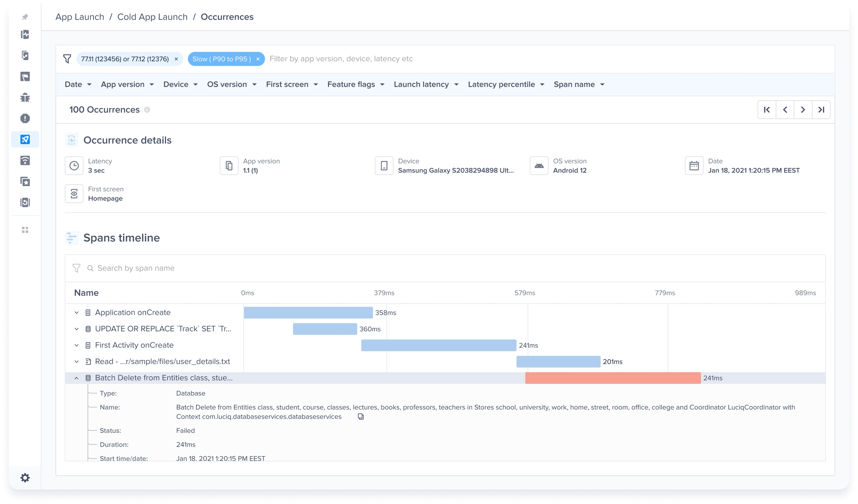The height and width of the screenshot is (504, 858).
Task: Click the settings gear in sidebar
Action: click(25, 478)
